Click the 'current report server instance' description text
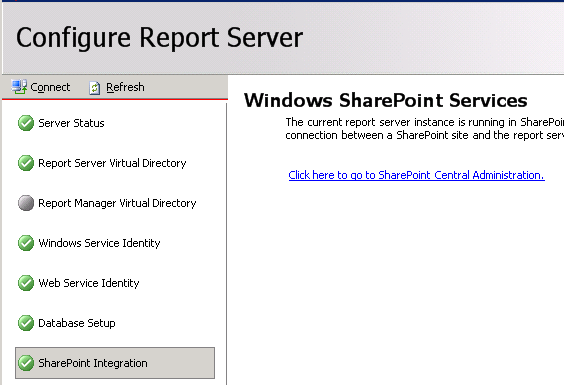The image size is (564, 385). click(424, 129)
